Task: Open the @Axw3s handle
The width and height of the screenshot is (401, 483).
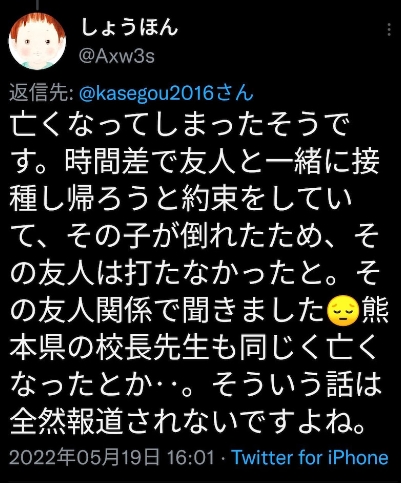Action: click(x=117, y=56)
